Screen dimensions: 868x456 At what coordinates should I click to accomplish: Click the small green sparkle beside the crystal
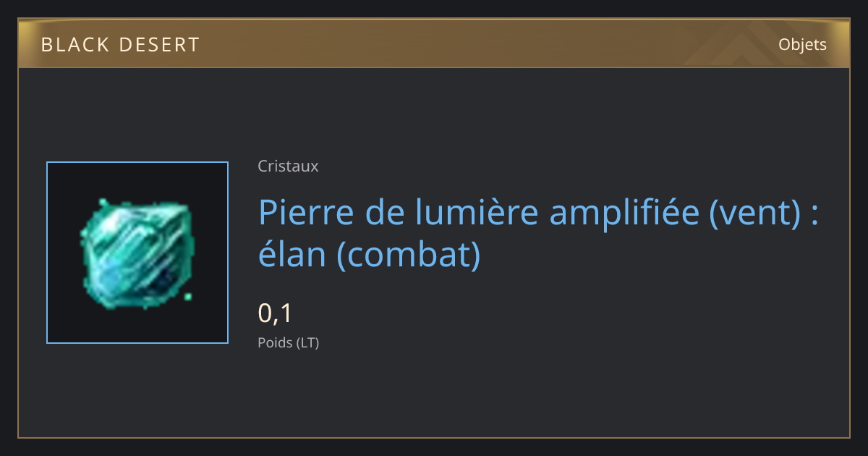point(188,296)
